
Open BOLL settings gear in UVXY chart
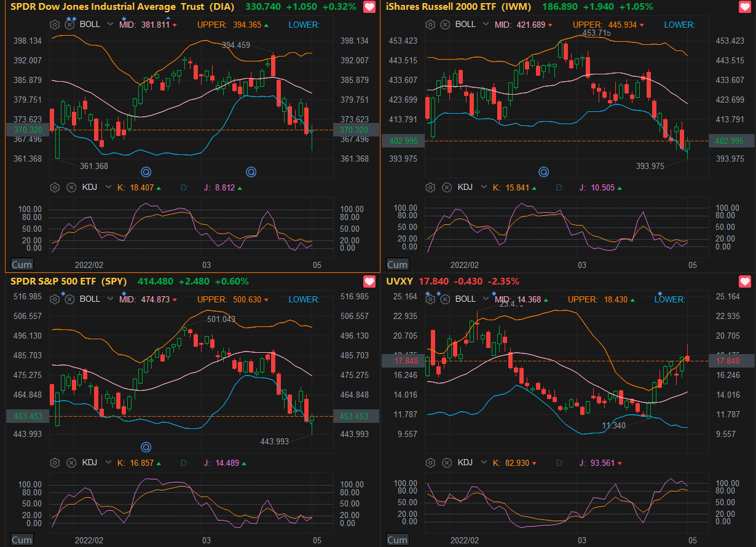[x=430, y=299]
